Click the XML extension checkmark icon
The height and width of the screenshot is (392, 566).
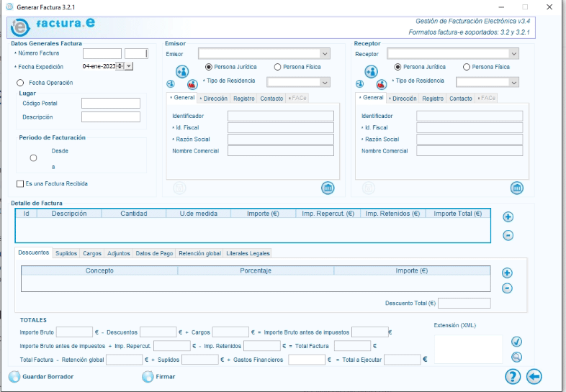coord(516,342)
